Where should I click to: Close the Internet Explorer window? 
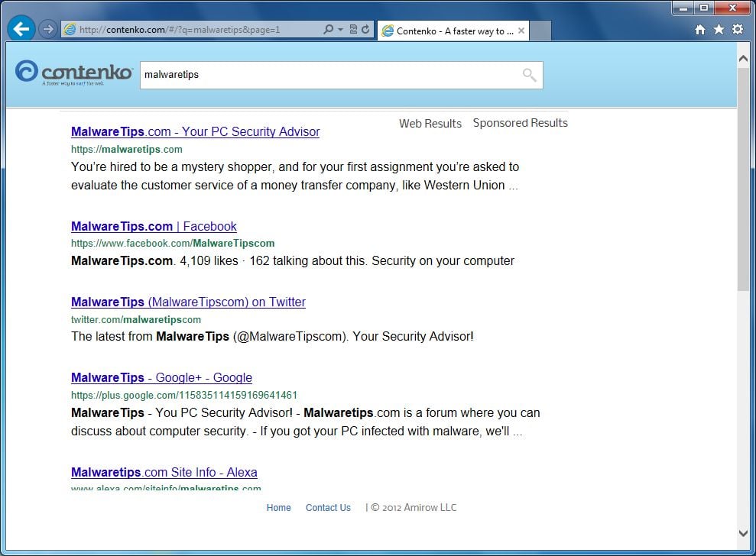pyautogui.click(x=732, y=8)
